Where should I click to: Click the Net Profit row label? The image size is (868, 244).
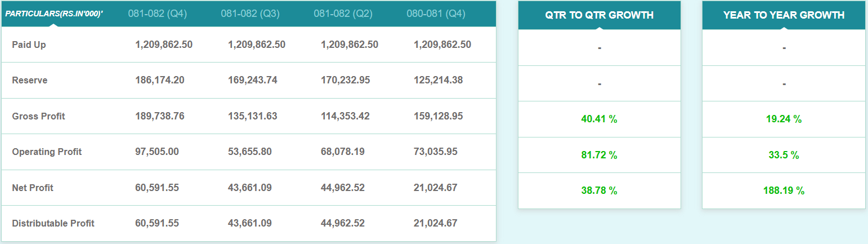pyautogui.click(x=33, y=188)
